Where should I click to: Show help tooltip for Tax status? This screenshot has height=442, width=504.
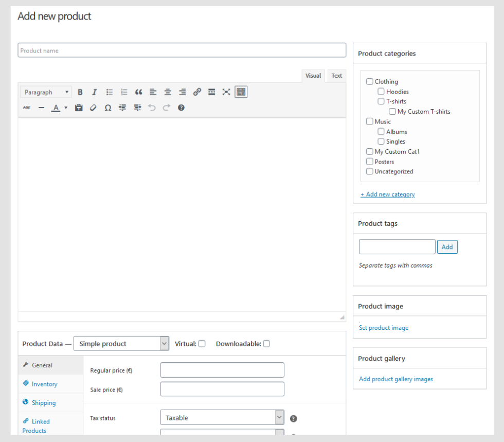[294, 418]
